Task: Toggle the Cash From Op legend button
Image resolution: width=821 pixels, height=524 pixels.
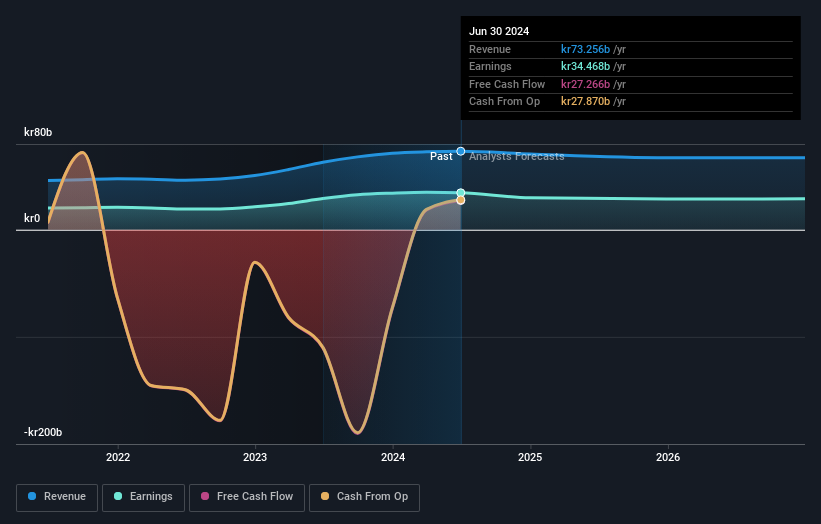Action: 364,497
